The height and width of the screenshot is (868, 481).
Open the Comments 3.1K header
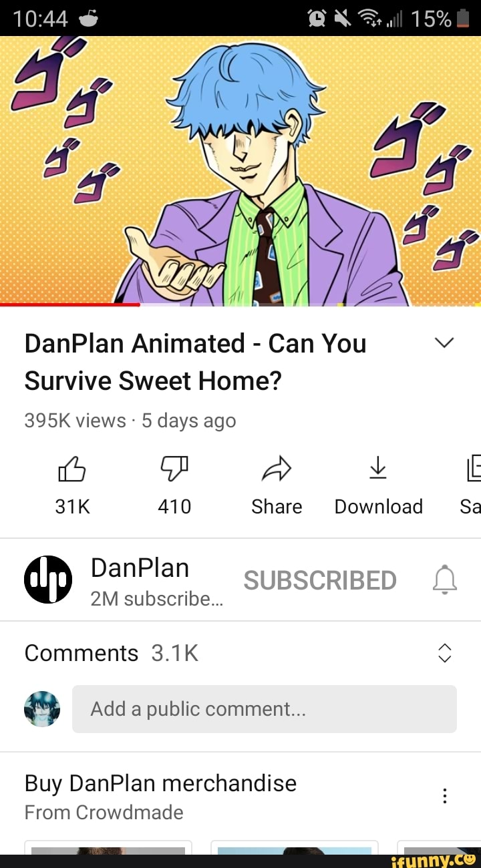click(112, 652)
